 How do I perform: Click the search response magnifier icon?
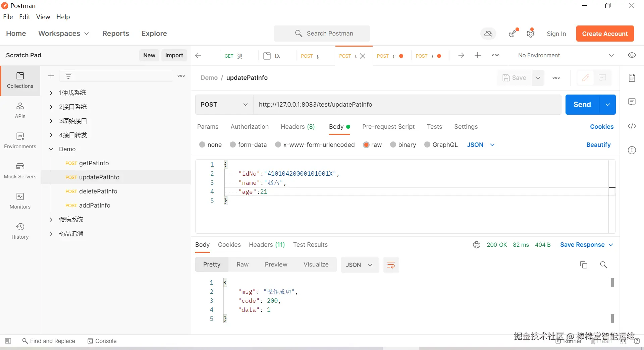(x=603, y=265)
